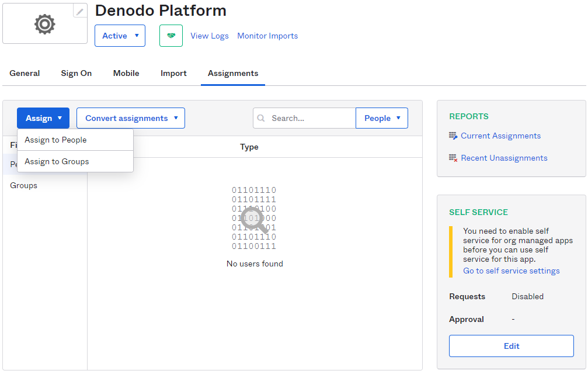Open the Active status dropdown
588x374 pixels.
coord(120,36)
